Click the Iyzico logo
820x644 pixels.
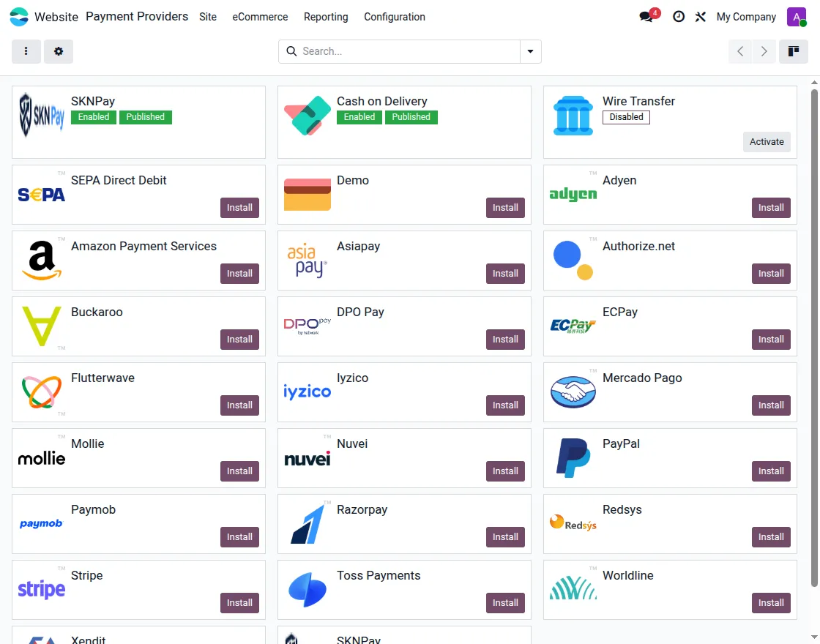(307, 392)
